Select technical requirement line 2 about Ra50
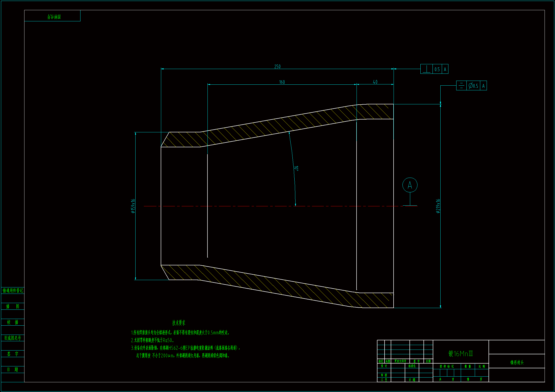555x392 pixels. pyautogui.click(x=153, y=340)
